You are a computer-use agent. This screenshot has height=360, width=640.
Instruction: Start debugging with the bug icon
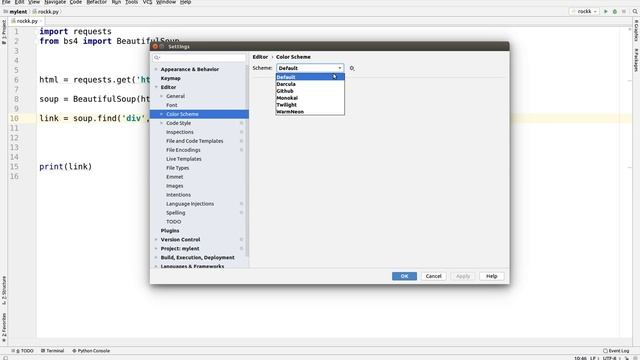pos(615,11)
